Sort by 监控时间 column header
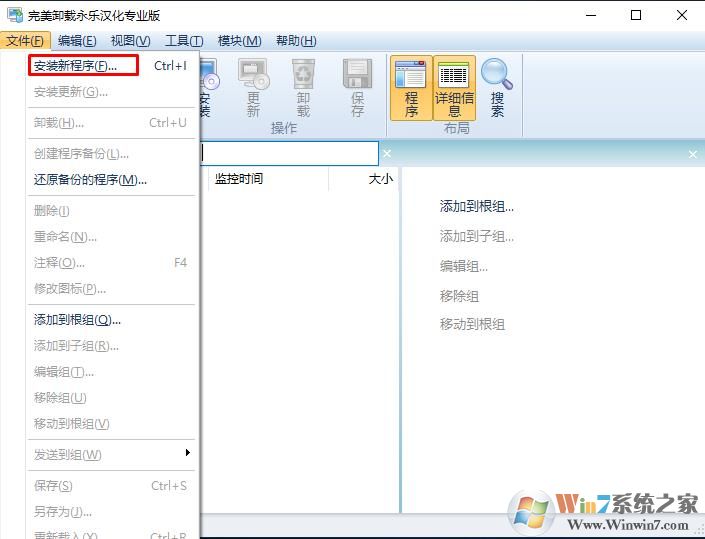The width and height of the screenshot is (705, 539). coord(239,179)
